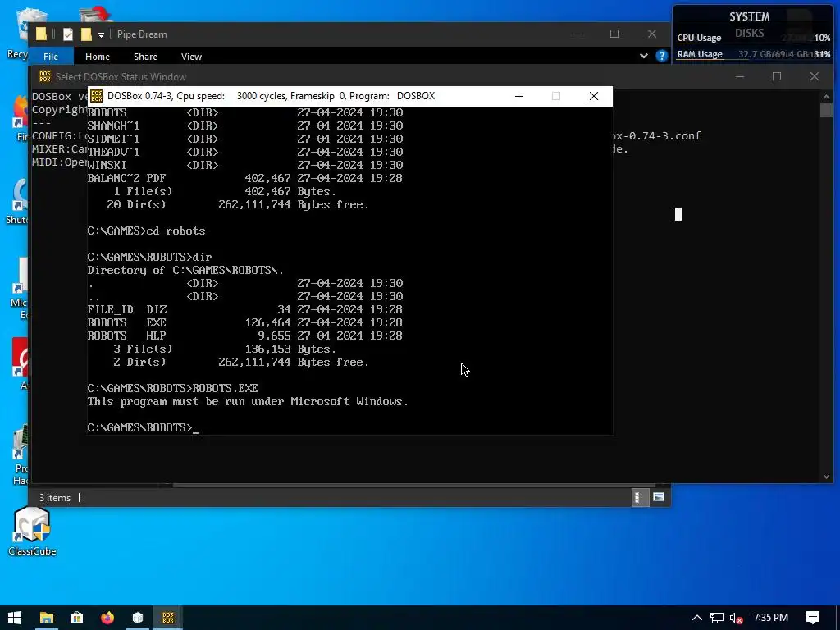
Task: Maximize the Pipe Dream Explorer window
Action: 614,34
